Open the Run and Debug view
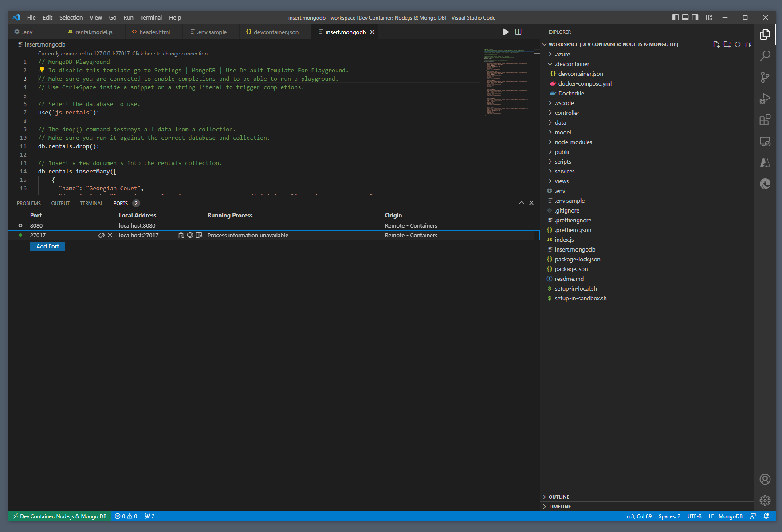Viewport: 782px width, 532px height. (x=765, y=98)
